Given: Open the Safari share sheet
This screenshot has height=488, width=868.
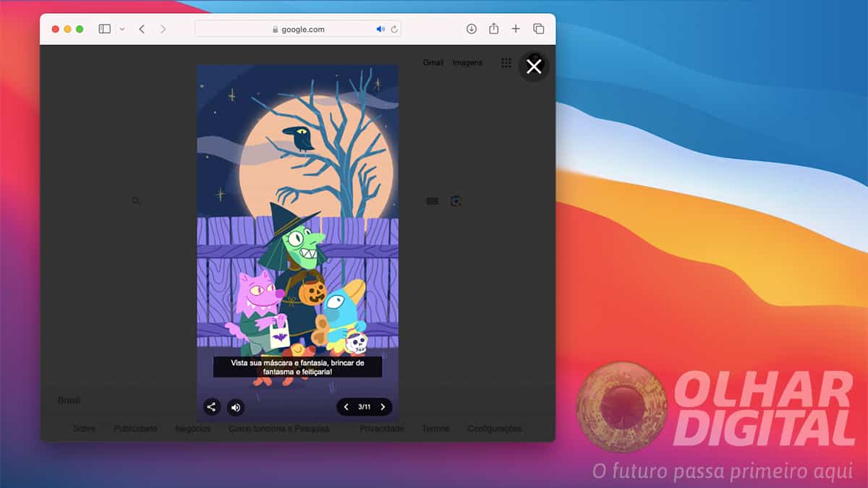Looking at the screenshot, I should click(x=494, y=29).
